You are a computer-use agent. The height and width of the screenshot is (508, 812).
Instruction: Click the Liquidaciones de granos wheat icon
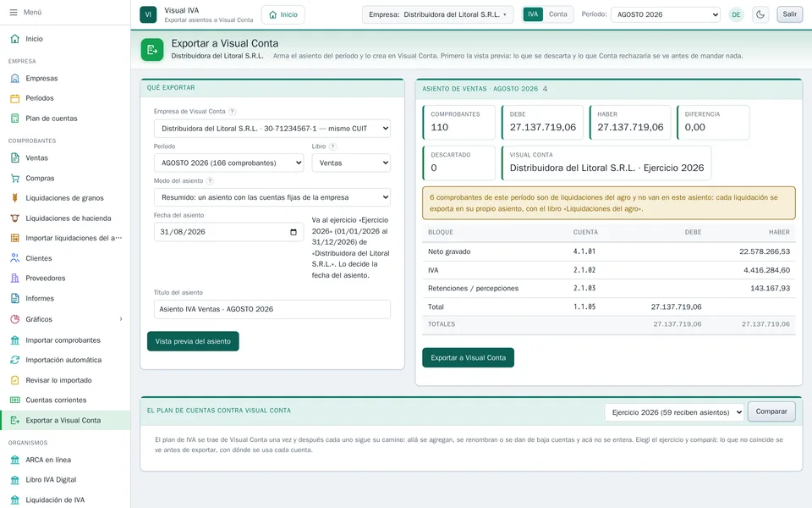point(15,198)
